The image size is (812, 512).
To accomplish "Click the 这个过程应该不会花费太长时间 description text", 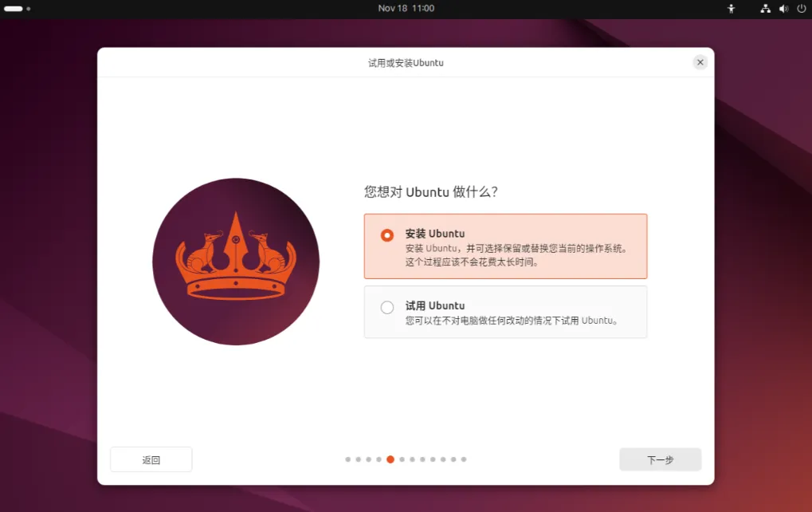I will click(473, 262).
